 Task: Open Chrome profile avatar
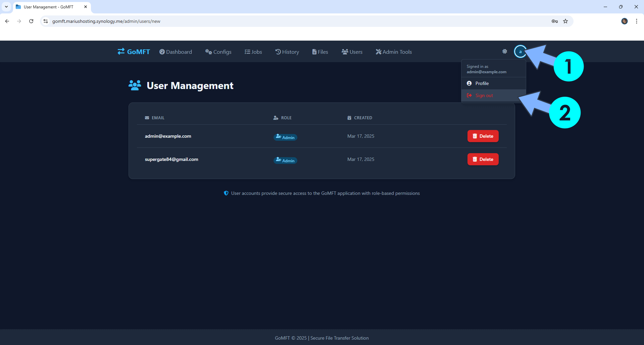click(x=625, y=21)
